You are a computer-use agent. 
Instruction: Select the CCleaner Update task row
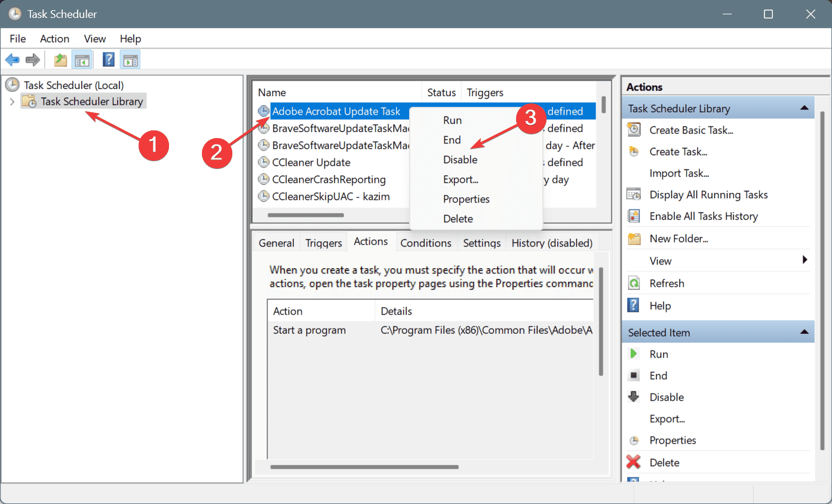point(311,162)
